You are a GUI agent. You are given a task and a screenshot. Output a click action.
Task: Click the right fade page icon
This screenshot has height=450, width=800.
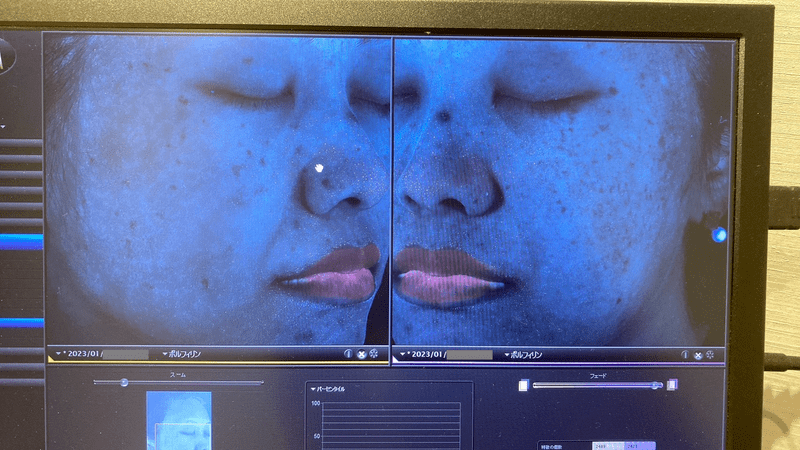click(x=672, y=385)
